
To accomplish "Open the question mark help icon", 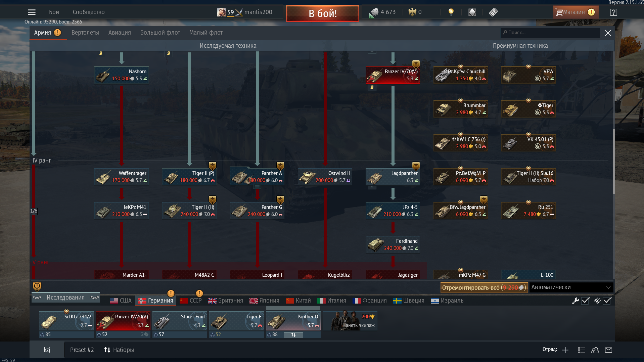I will click(x=613, y=12).
